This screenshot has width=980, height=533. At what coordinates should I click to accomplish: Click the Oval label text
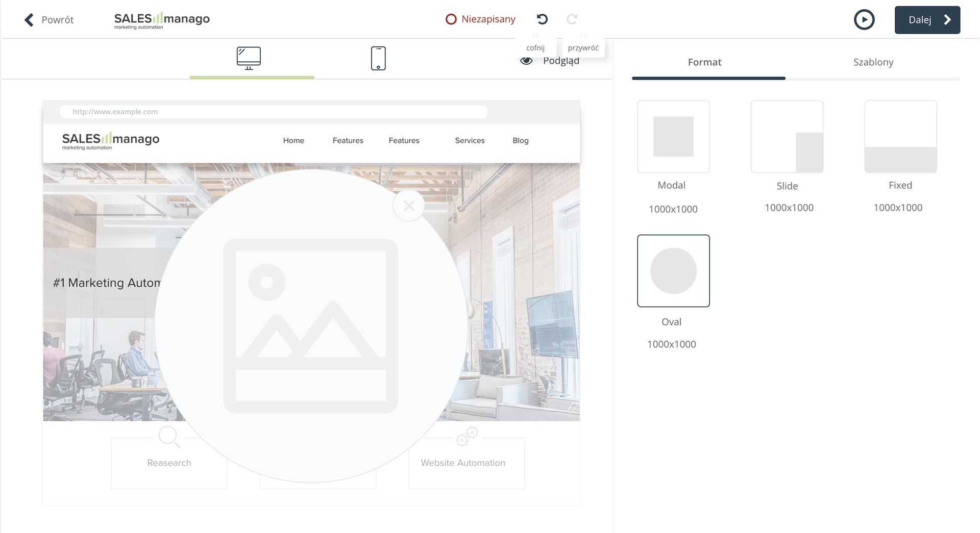tap(671, 322)
